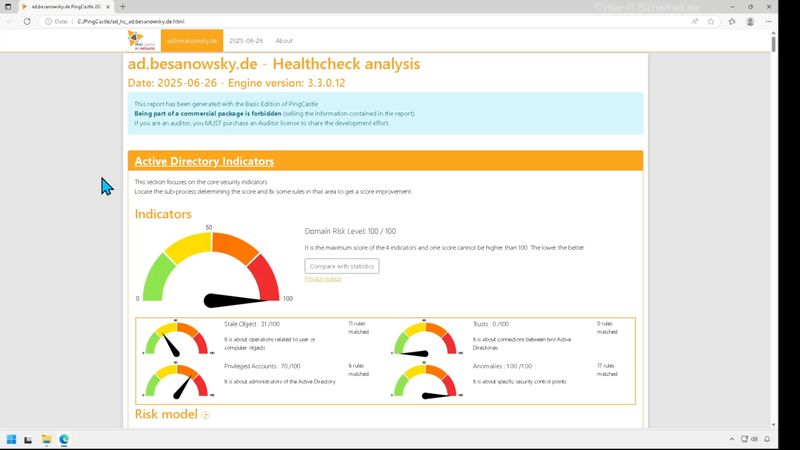The width and height of the screenshot is (800, 450).
Task: Click the 'Risk model' heading
Action: click(166, 414)
